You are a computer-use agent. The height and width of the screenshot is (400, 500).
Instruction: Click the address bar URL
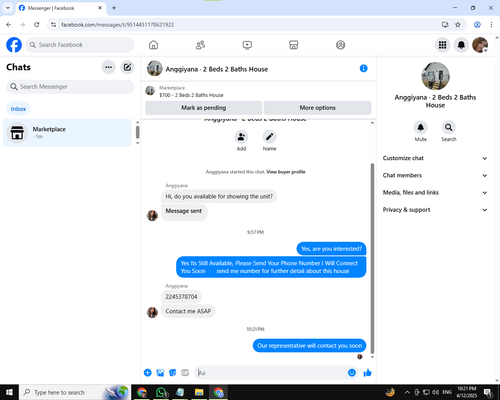click(x=117, y=25)
